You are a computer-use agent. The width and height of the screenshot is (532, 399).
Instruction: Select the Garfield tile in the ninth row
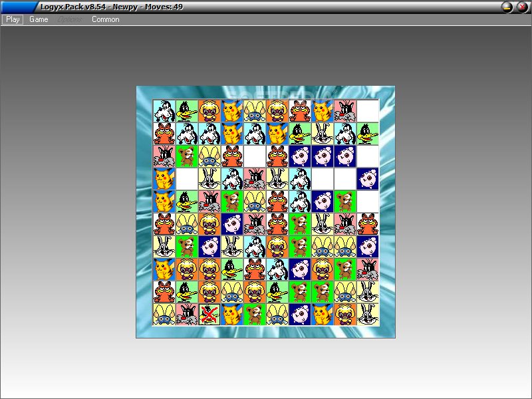(164, 292)
